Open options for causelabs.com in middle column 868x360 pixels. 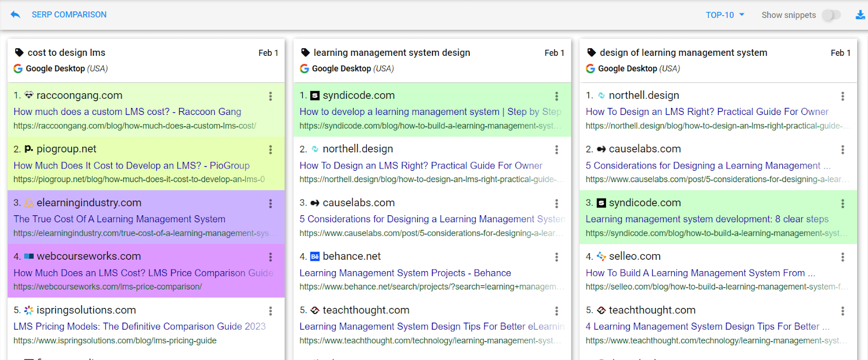(x=557, y=203)
